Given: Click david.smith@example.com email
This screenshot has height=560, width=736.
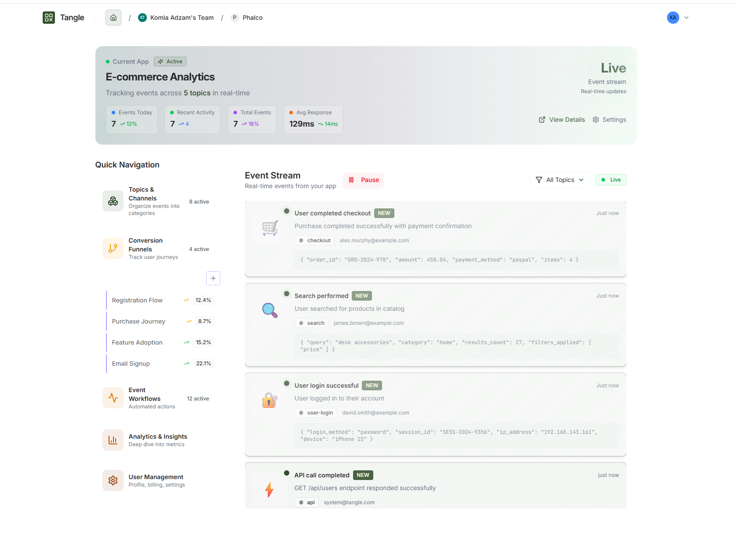Looking at the screenshot, I should 375,413.
